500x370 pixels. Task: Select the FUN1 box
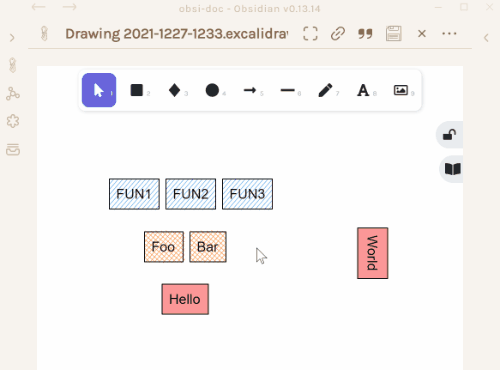coord(134,194)
